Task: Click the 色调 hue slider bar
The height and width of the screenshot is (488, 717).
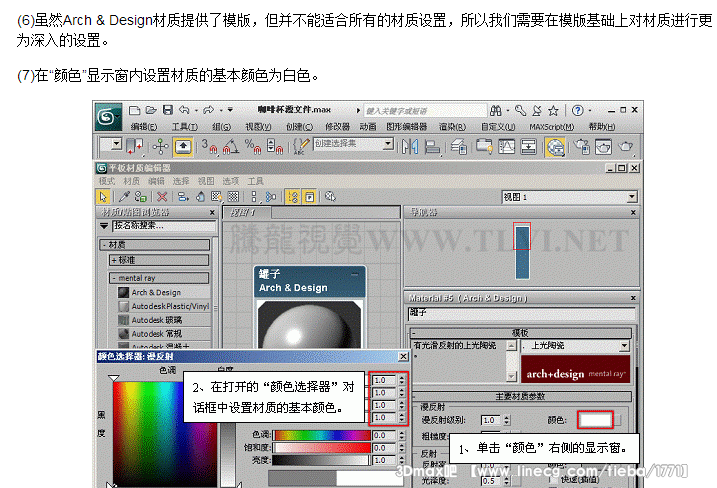Action: click(321, 435)
